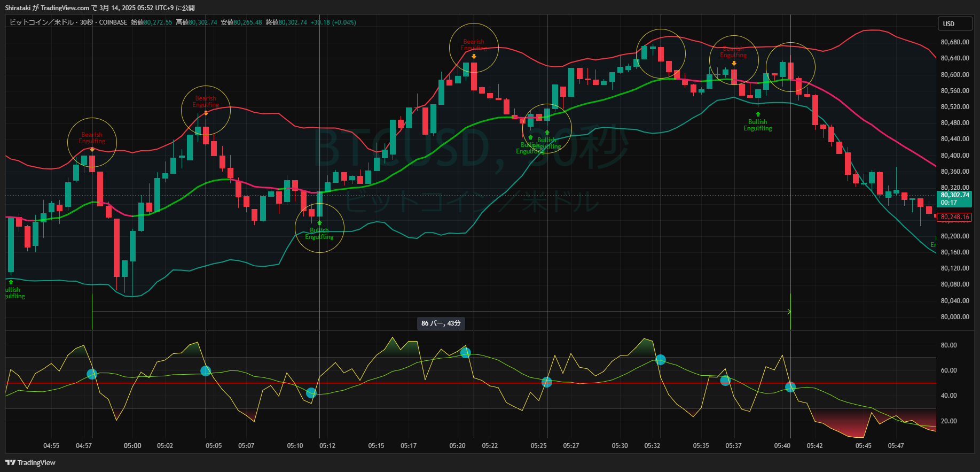Click the 80,080.00 price axis label
Viewport: 980px width, 472px height.
click(954, 284)
